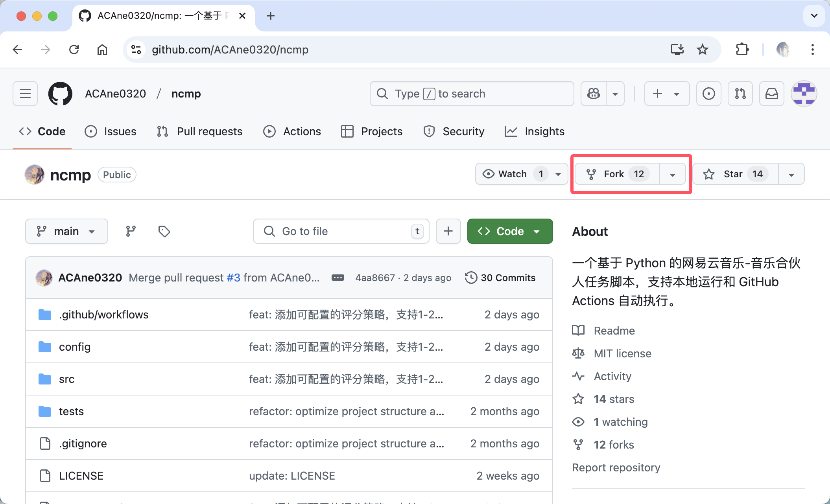Open the ACAne0320 owner link in breadcrumb
The width and height of the screenshot is (830, 504).
click(116, 94)
